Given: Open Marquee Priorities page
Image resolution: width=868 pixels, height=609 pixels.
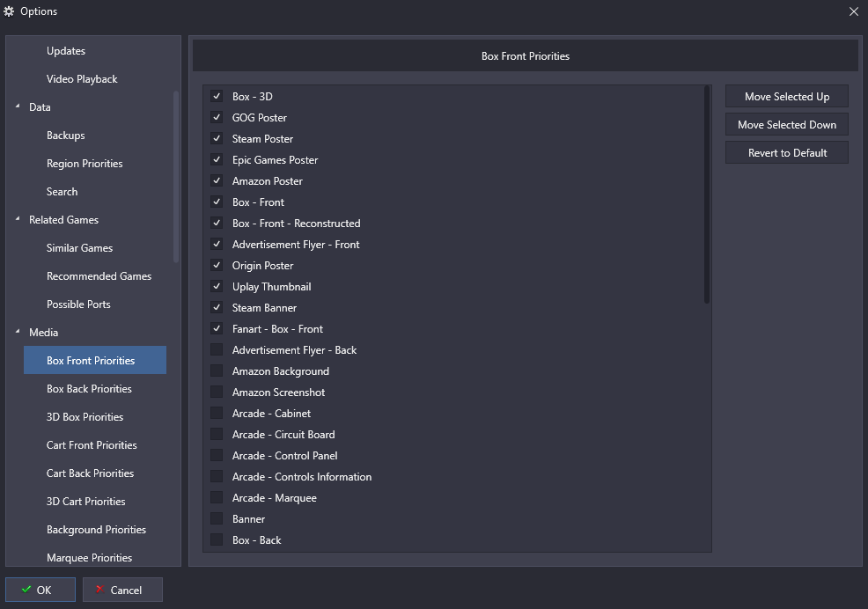Looking at the screenshot, I should (90, 557).
